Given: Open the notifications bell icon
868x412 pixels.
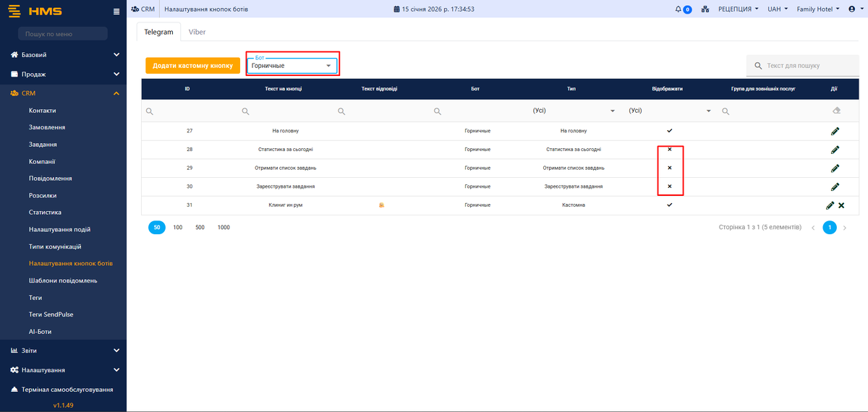Looking at the screenshot, I should (681, 9).
